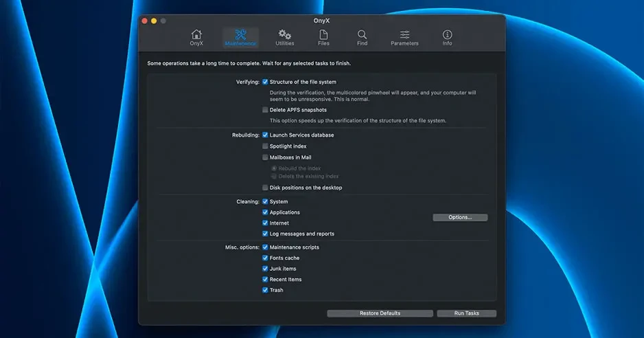Show the Info pane icon
The width and height of the screenshot is (644, 338).
tap(447, 37)
